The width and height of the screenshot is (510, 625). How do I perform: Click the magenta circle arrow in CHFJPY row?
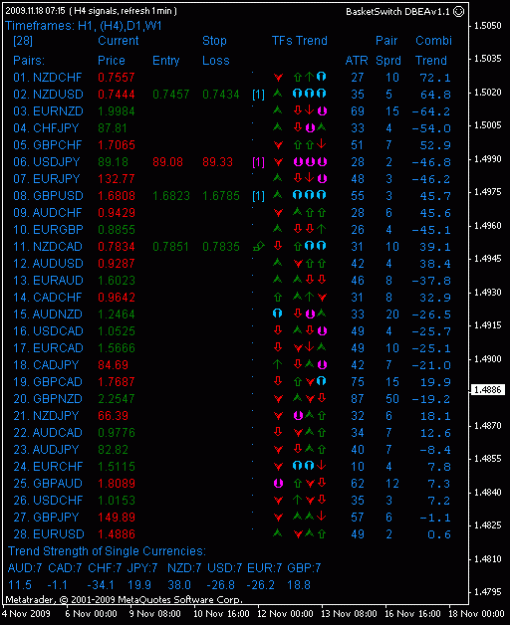[x=310, y=128]
